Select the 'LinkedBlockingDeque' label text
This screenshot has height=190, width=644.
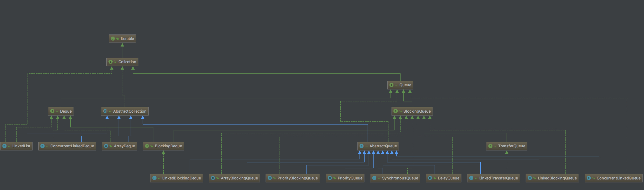tap(181, 178)
